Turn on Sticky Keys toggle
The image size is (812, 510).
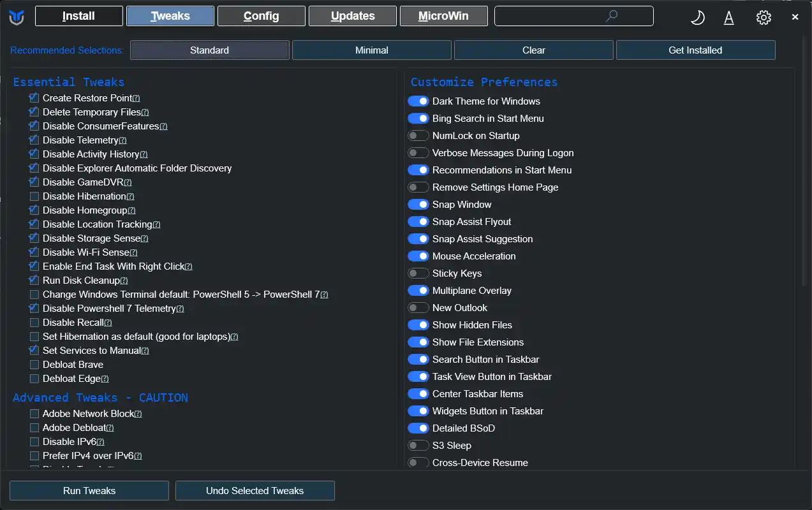[418, 273]
